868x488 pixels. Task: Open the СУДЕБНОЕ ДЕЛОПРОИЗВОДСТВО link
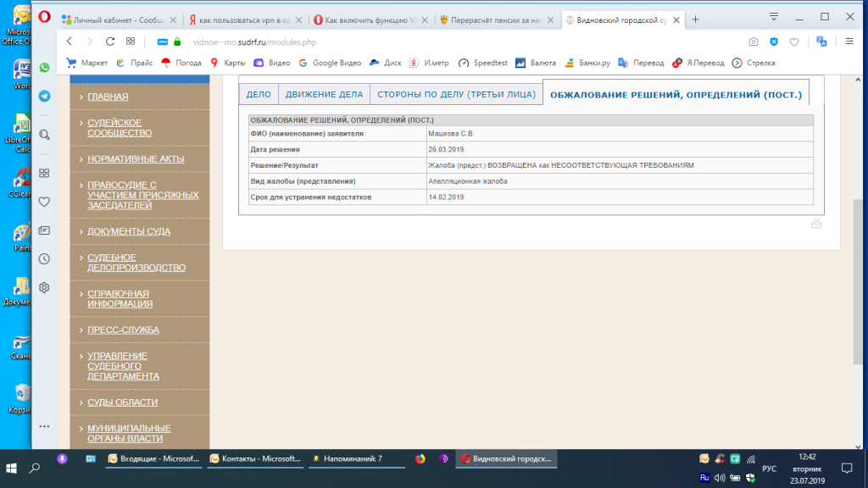click(136, 263)
